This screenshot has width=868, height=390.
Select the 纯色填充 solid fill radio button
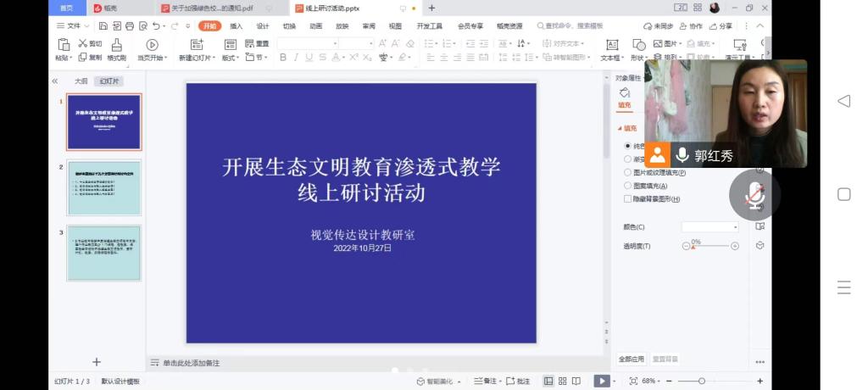[x=628, y=146]
